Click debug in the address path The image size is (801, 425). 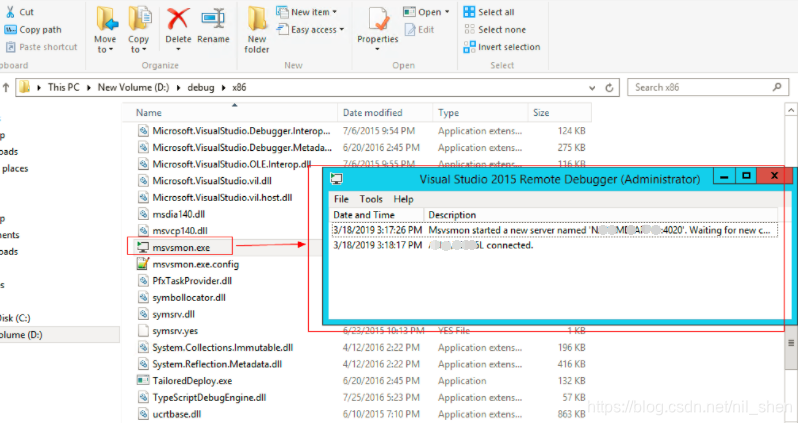click(201, 87)
